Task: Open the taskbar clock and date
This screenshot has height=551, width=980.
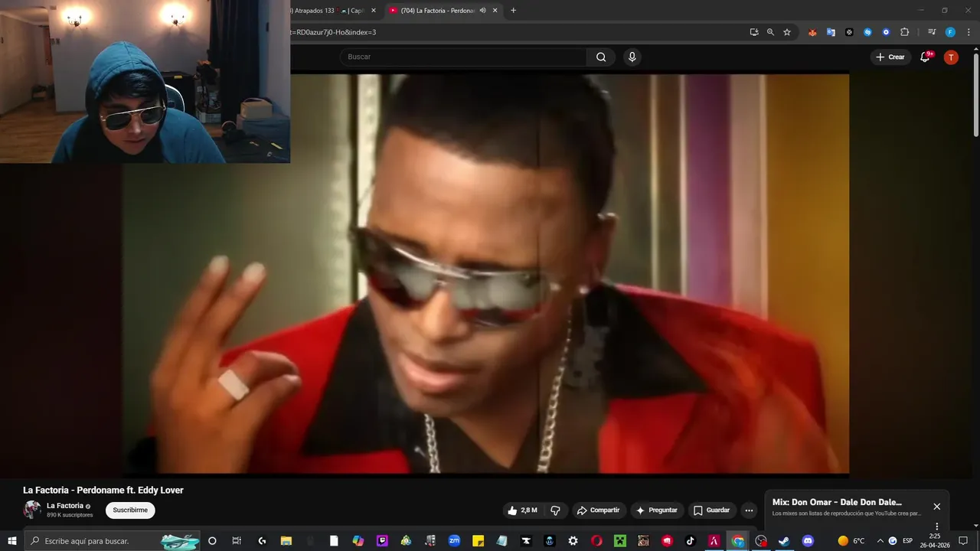Action: (934, 541)
